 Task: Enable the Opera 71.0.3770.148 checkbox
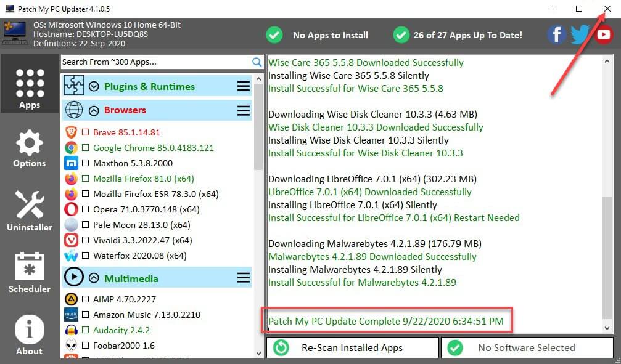point(86,209)
